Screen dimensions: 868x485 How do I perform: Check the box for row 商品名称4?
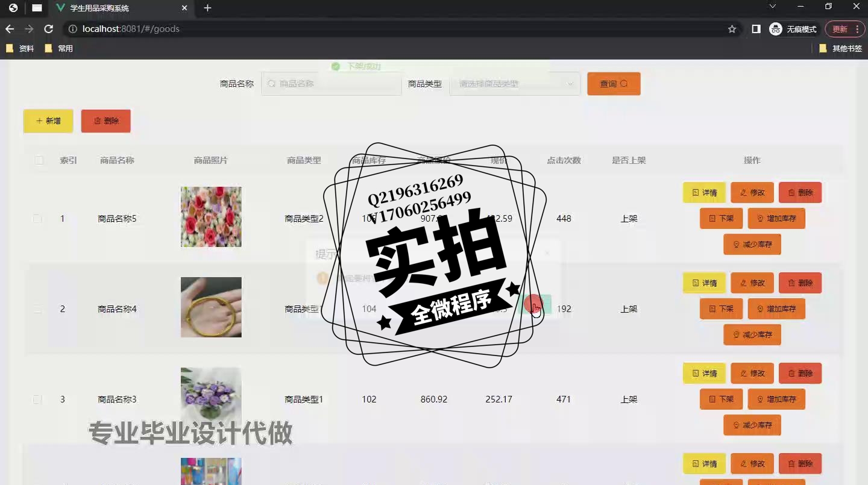click(37, 309)
